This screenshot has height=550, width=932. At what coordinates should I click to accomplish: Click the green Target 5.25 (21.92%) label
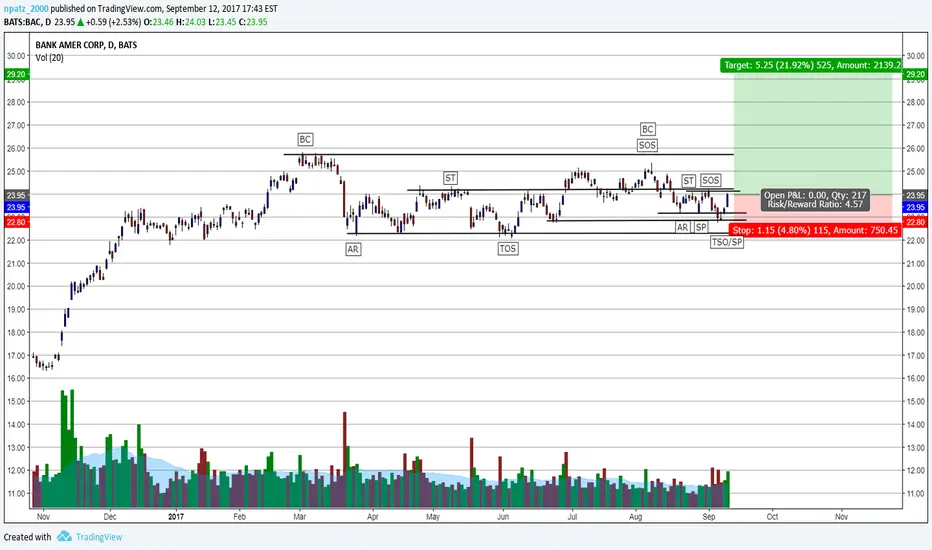(811, 65)
